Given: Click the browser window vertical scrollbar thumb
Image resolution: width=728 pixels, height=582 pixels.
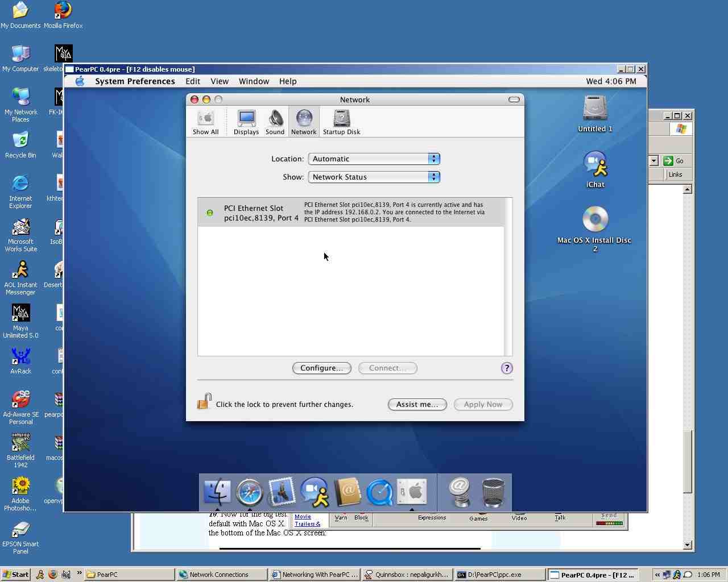Looking at the screenshot, I should pyautogui.click(x=688, y=462).
